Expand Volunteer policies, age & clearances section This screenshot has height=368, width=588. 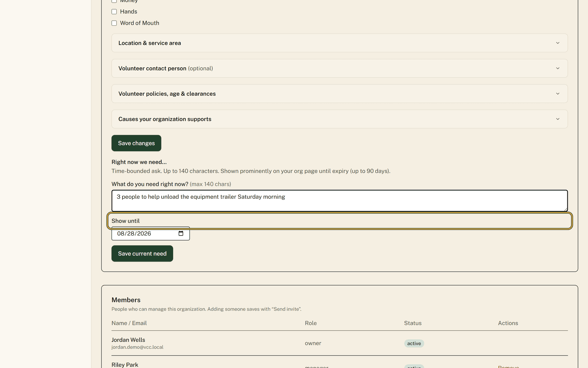tap(340, 94)
